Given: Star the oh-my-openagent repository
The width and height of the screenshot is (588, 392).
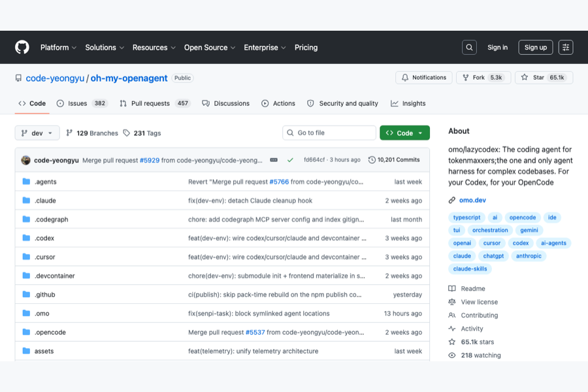Looking at the screenshot, I should pos(544,78).
